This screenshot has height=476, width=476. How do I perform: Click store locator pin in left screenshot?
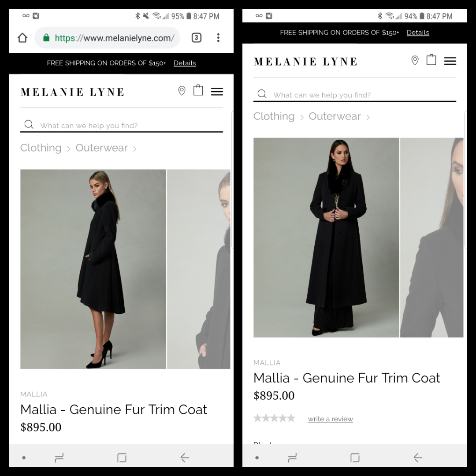click(x=182, y=91)
